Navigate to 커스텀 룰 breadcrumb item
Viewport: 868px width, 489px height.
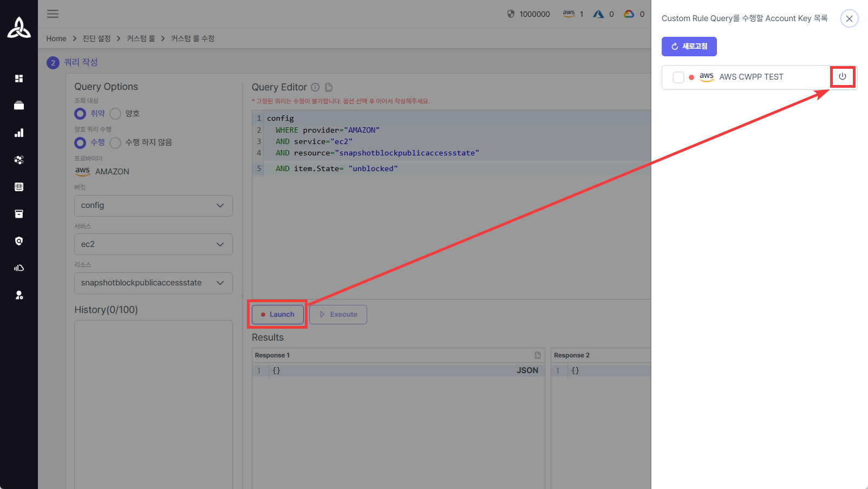(141, 38)
